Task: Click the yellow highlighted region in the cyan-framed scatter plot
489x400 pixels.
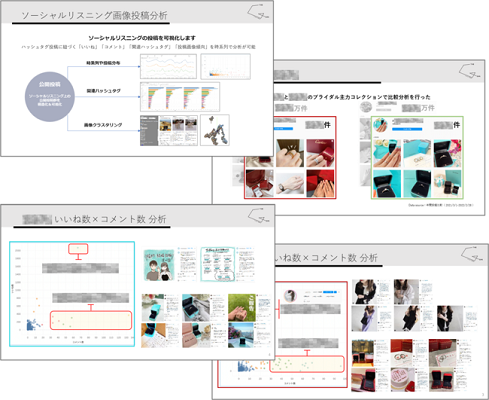Action: click(x=91, y=320)
